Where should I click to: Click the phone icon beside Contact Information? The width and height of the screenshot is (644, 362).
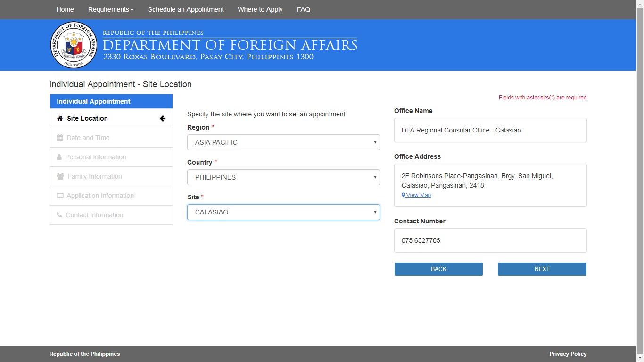click(x=60, y=215)
